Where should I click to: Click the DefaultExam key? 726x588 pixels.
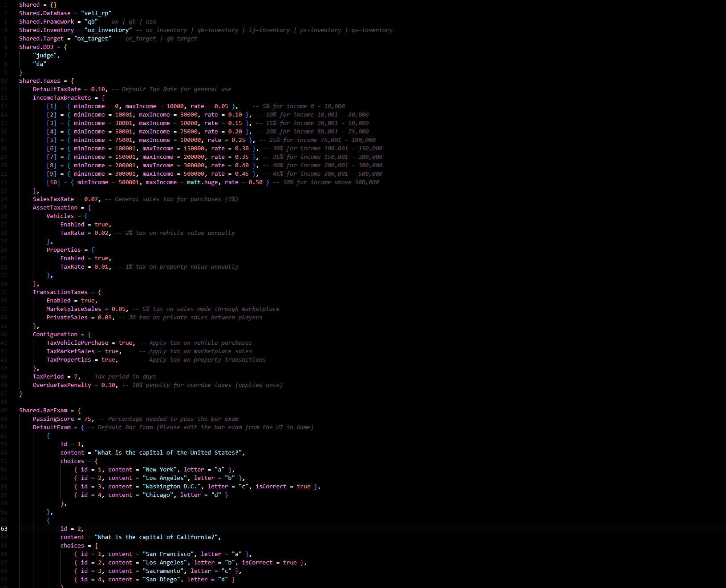click(52, 427)
